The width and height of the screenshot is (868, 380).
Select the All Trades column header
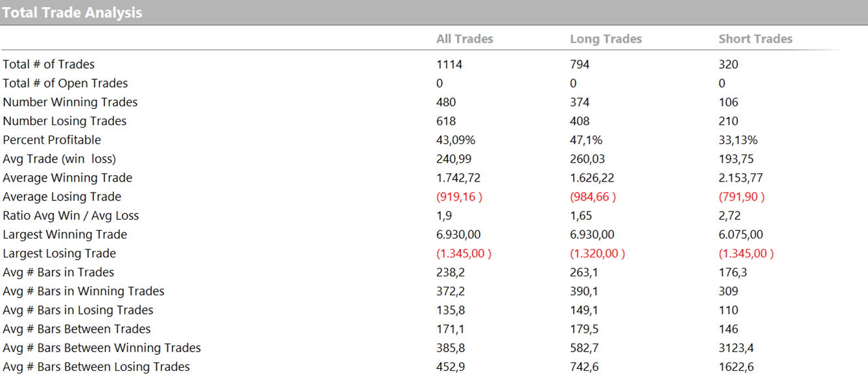464,39
